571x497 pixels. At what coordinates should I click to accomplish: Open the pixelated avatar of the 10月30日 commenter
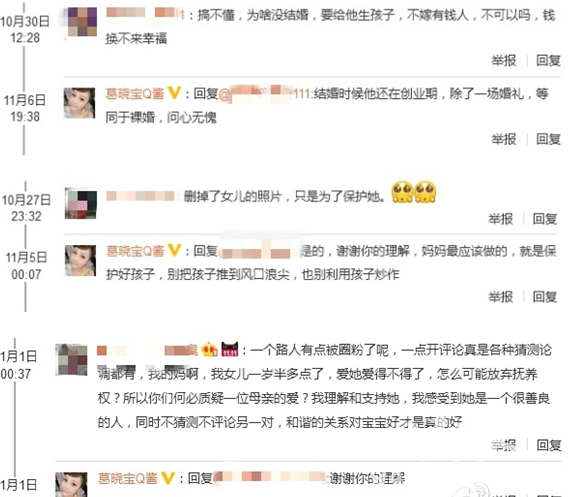[x=83, y=21]
